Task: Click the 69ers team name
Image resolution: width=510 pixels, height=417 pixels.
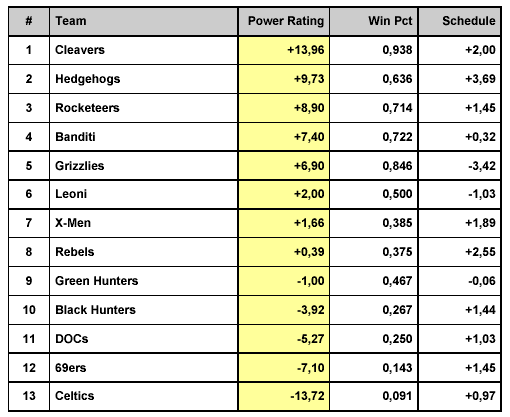Action: click(x=71, y=368)
